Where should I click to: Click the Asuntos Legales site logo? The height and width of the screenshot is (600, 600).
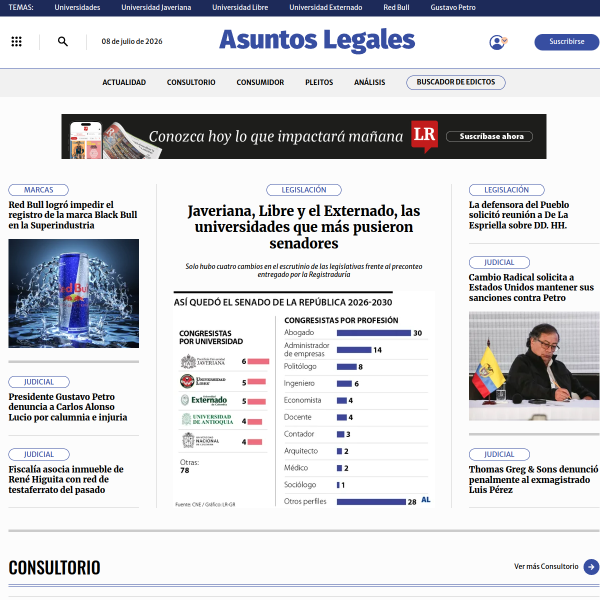pos(317,40)
